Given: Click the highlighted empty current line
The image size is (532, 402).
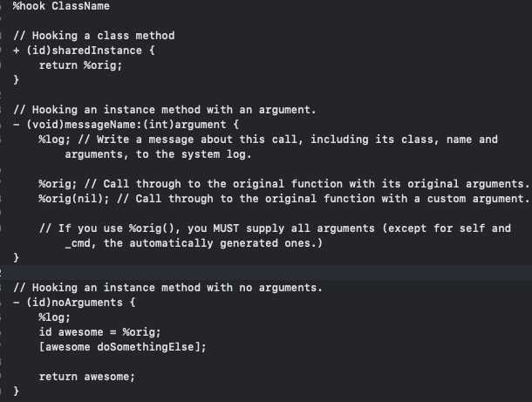Looking at the screenshot, I should (x=266, y=273).
